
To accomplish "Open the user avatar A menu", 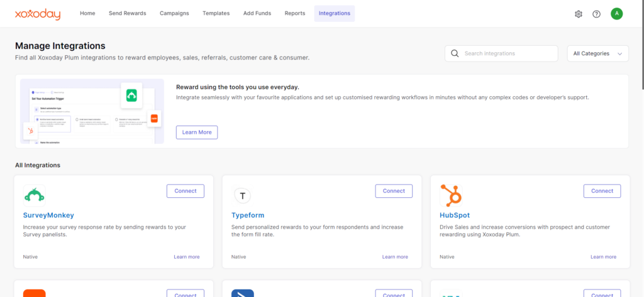I will tap(616, 14).
